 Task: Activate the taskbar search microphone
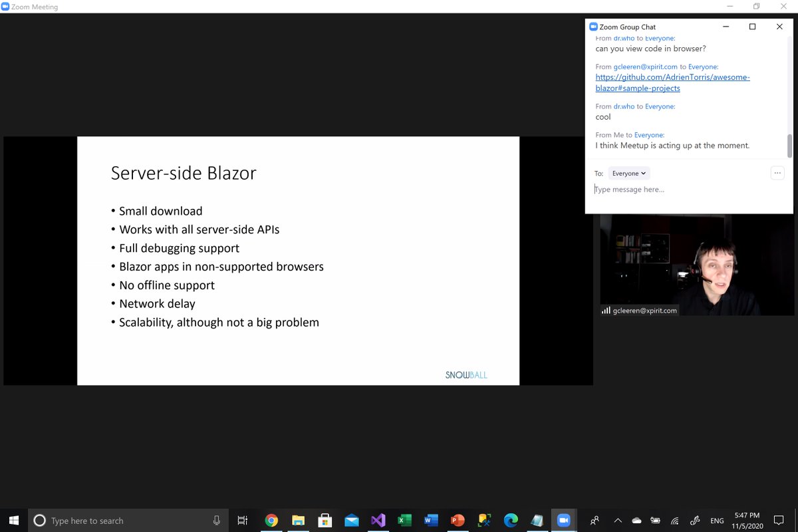[x=217, y=521]
